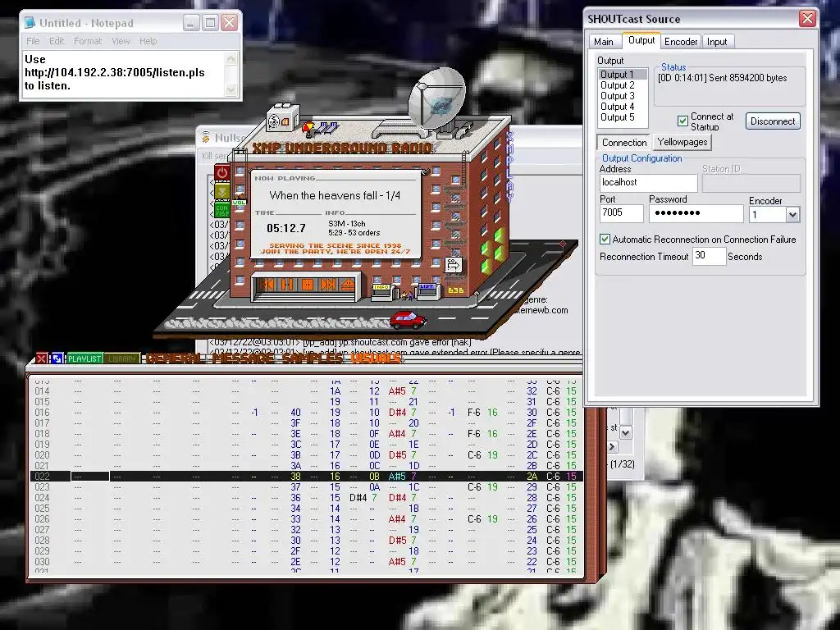Select Output 2 in the output list
Screen dimensions: 840x630
623,85
